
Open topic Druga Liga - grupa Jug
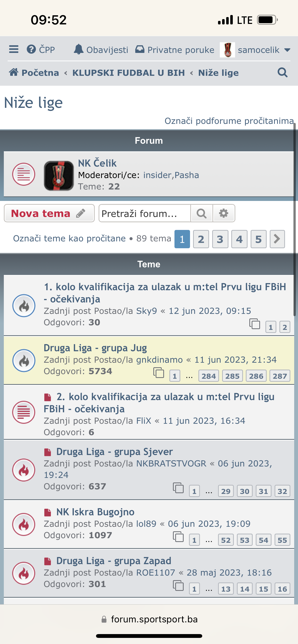95,348
